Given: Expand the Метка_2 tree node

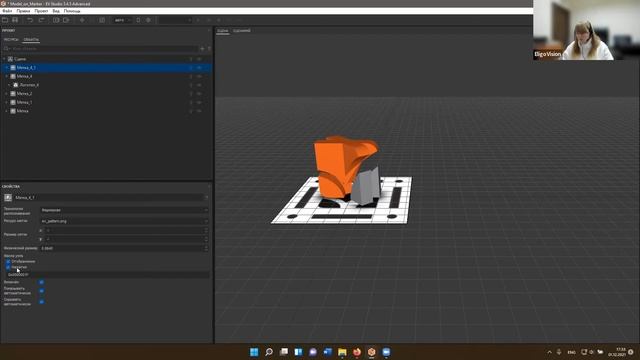Looking at the screenshot, I should [x=7, y=93].
